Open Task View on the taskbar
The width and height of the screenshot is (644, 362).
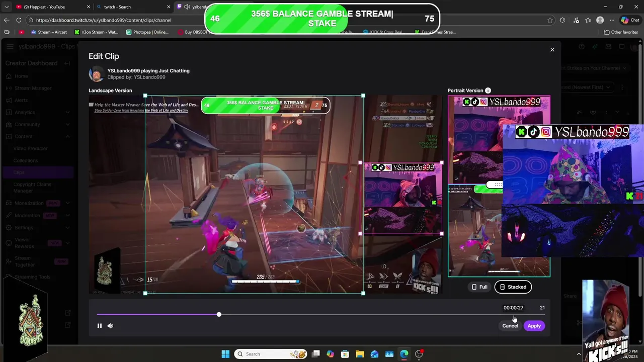coord(316,354)
